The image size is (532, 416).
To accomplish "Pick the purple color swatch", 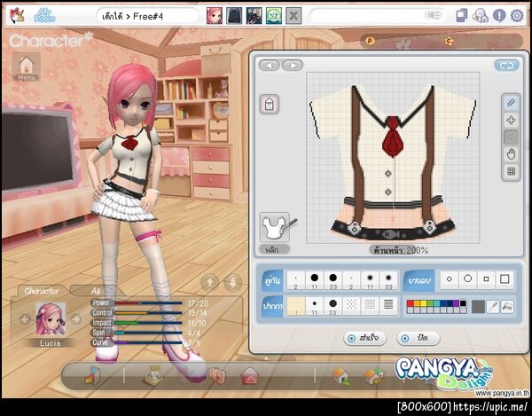I will pyautogui.click(x=457, y=303).
